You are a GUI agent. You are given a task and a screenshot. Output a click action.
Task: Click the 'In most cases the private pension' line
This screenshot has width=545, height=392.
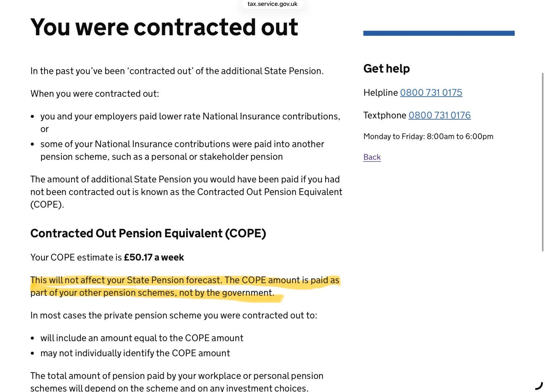click(x=174, y=315)
